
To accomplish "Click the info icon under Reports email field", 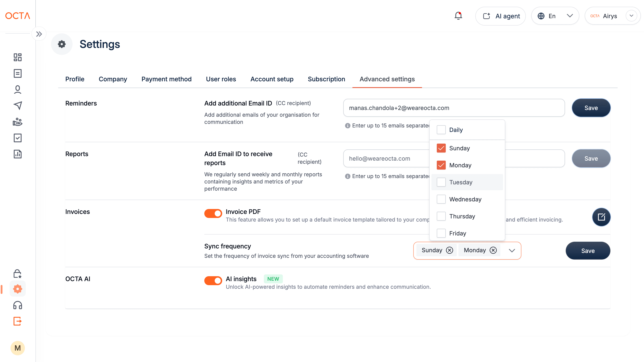I will click(348, 176).
